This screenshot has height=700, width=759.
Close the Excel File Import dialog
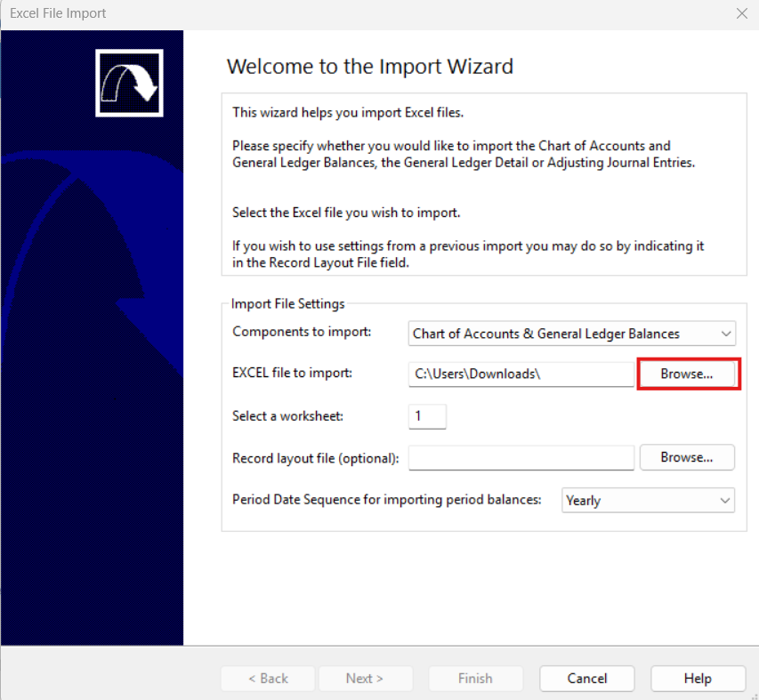click(741, 13)
